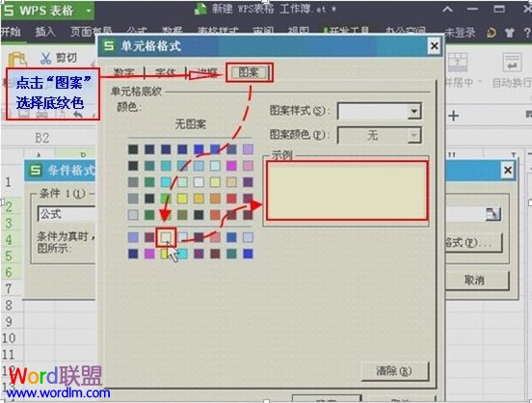Click the refresh arrow icon beside 未登录

[491, 33]
